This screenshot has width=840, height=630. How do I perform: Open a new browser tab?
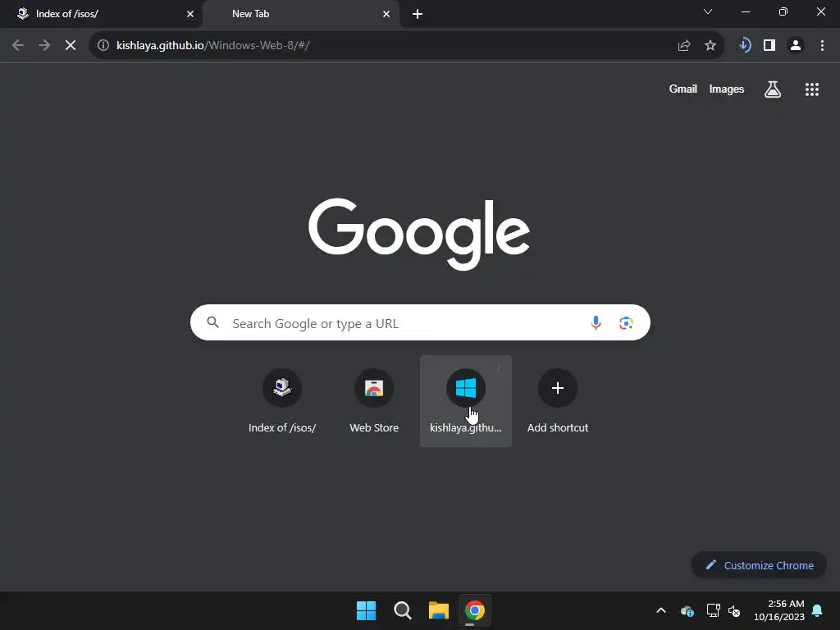418,14
